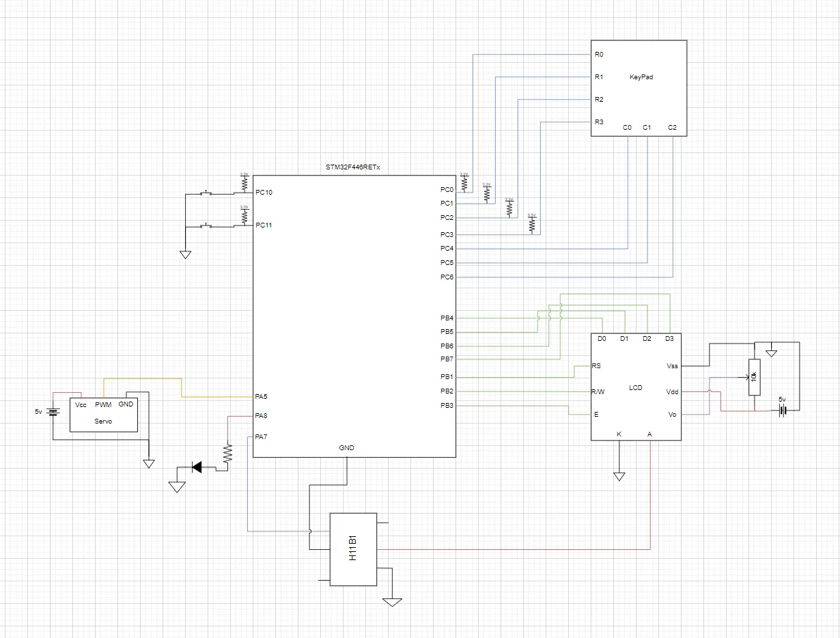Click the PC11 pin label
The width and height of the screenshot is (840, 638).
tap(264, 225)
